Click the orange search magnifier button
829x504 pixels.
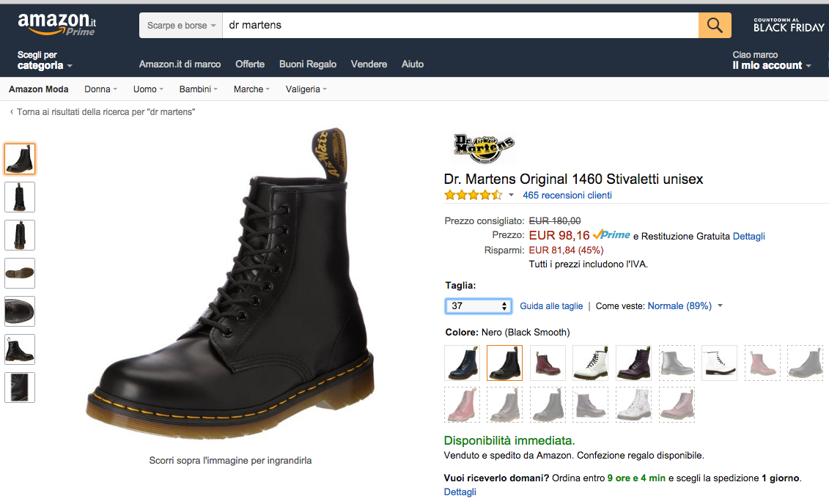coord(715,26)
